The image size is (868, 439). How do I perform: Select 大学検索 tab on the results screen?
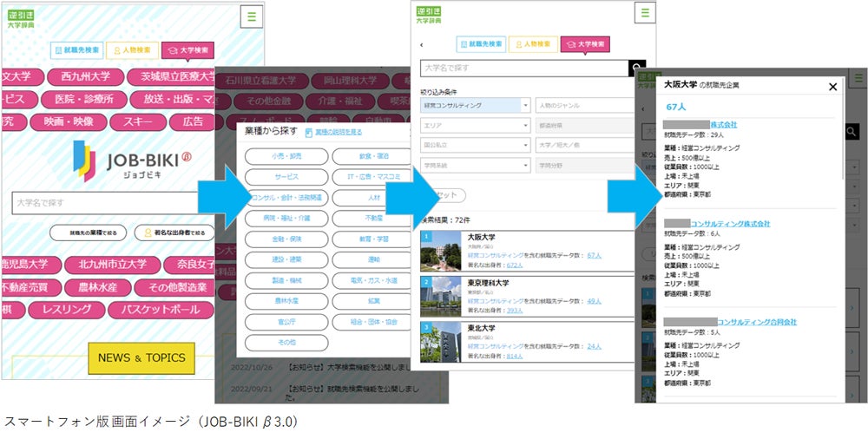tap(585, 44)
